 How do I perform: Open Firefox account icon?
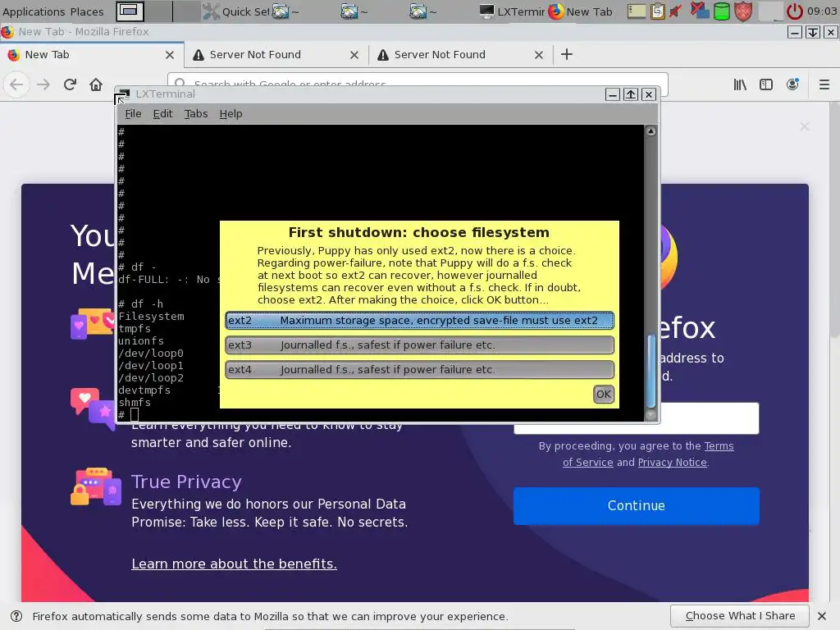[x=792, y=84]
